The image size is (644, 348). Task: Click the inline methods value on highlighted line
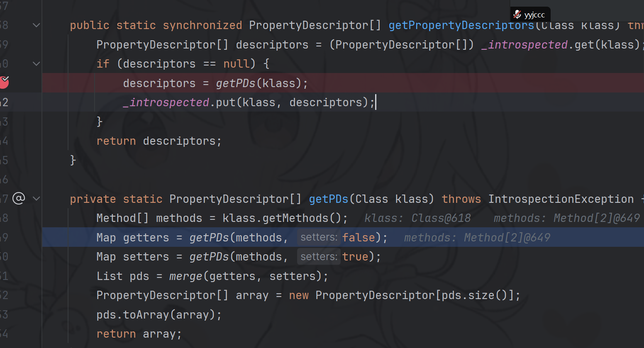pos(477,238)
